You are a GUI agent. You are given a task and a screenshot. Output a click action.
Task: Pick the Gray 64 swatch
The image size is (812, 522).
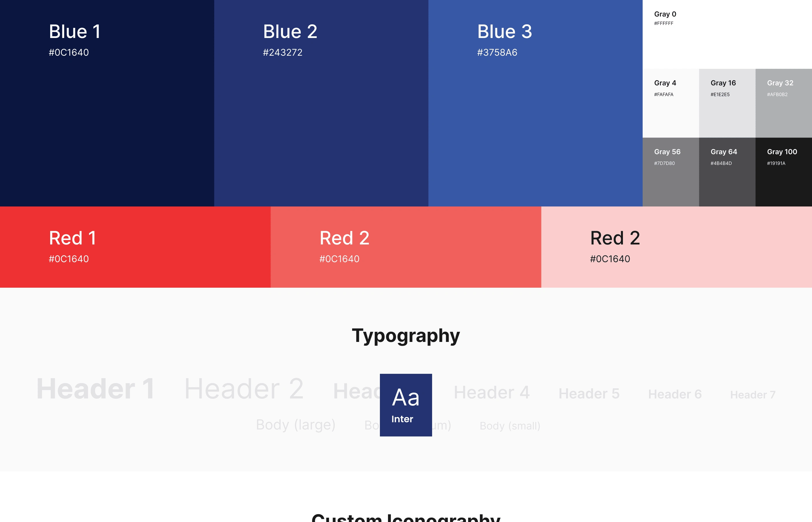[727, 172]
